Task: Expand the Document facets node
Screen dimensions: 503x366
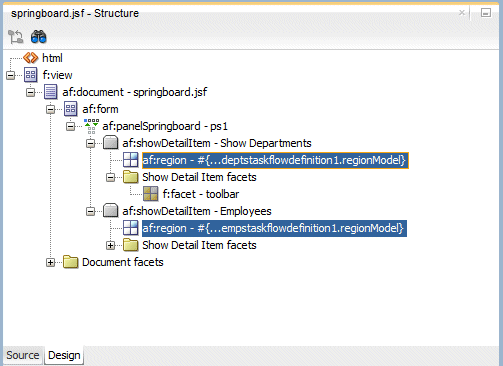Action: (x=51, y=262)
